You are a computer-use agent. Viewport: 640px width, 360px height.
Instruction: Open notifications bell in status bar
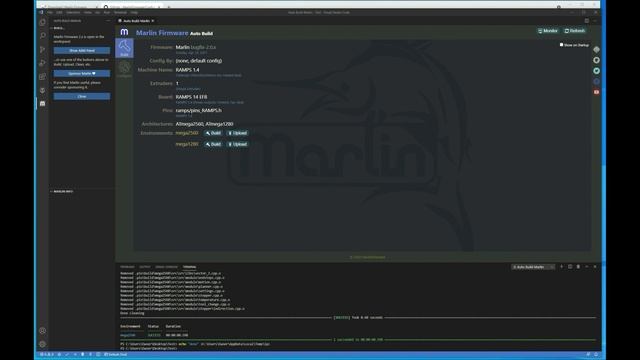596,354
